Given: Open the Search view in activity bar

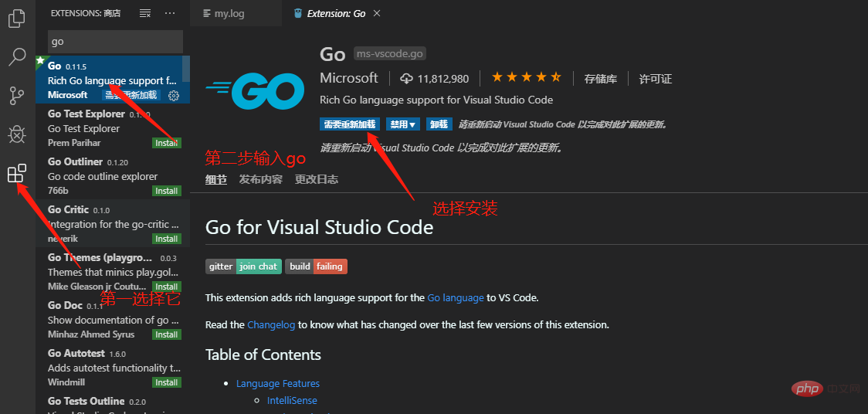Looking at the screenshot, I should pyautogui.click(x=16, y=56).
